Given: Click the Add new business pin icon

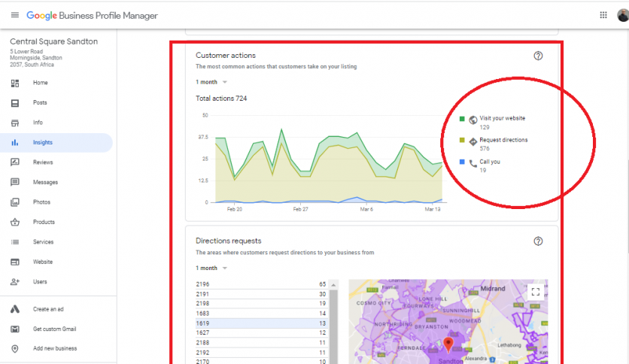Looking at the screenshot, I should [15, 349].
